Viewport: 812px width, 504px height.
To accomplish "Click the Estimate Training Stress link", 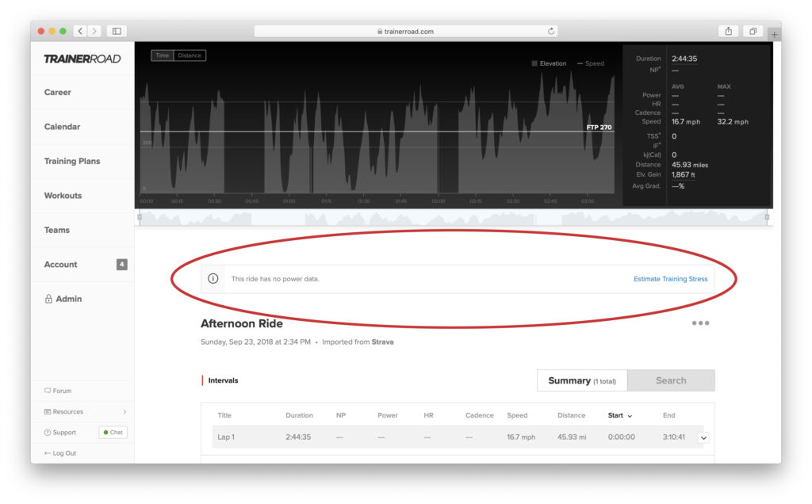I will pos(671,279).
